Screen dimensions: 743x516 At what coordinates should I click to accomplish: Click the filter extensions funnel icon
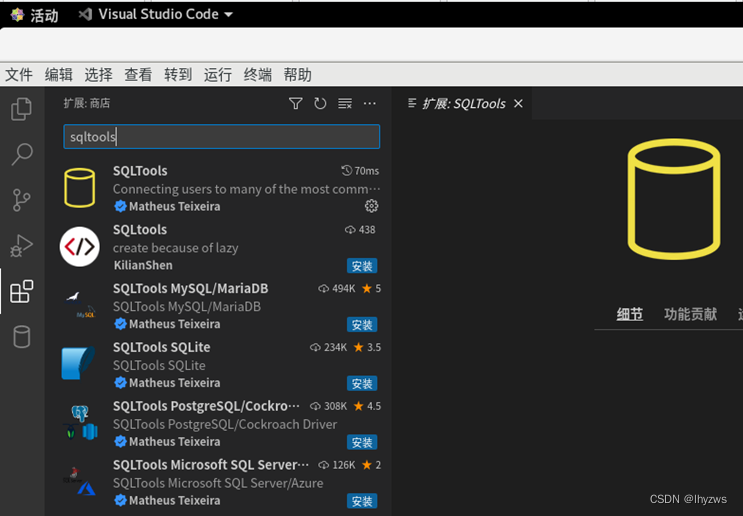tap(296, 103)
